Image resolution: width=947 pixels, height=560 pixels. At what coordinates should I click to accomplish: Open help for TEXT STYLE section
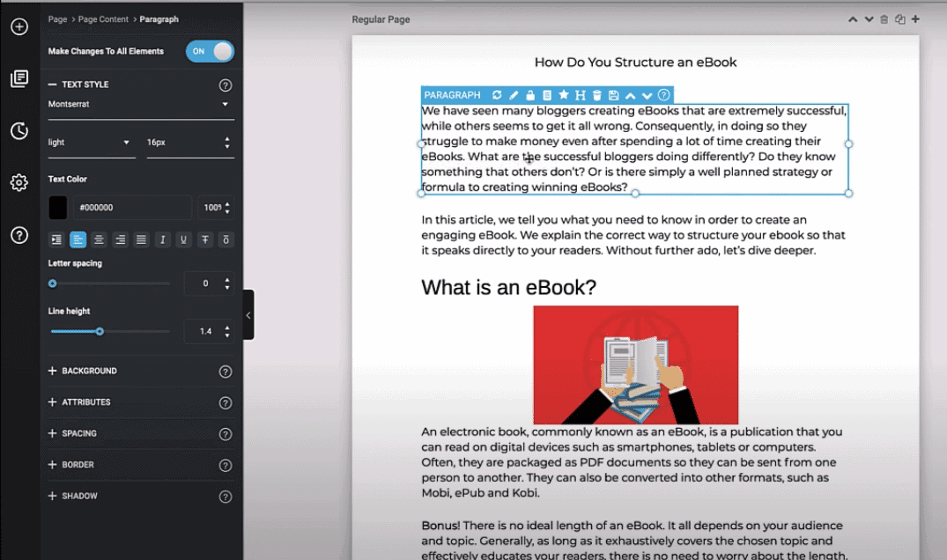coord(226,85)
